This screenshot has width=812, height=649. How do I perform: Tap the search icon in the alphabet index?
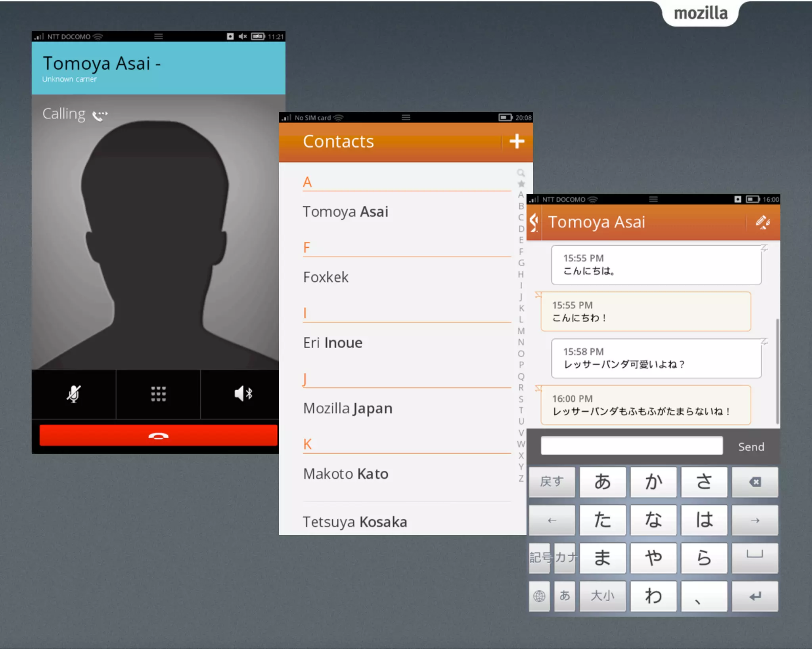[x=521, y=173]
